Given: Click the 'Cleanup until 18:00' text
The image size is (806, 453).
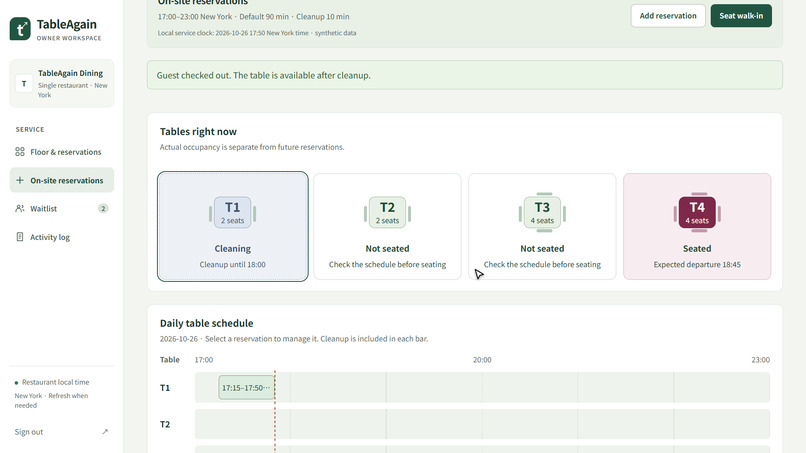Looking at the screenshot, I should pos(232,264).
